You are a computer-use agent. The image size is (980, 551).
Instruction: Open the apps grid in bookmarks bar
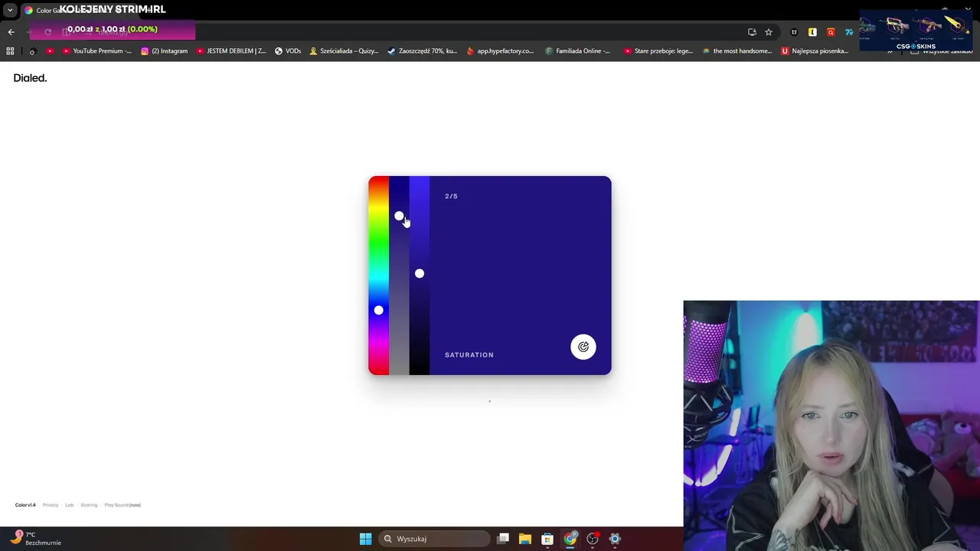click(10, 51)
